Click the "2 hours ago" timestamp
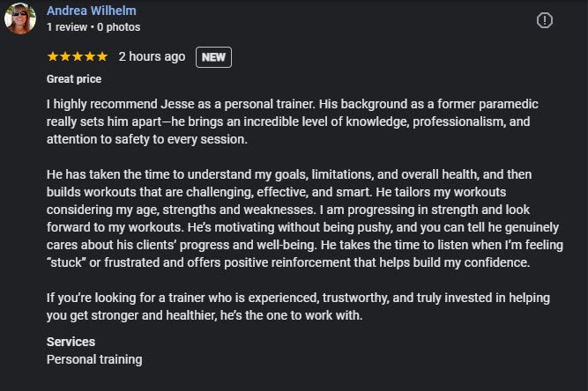This screenshot has width=588, height=391. tap(152, 56)
